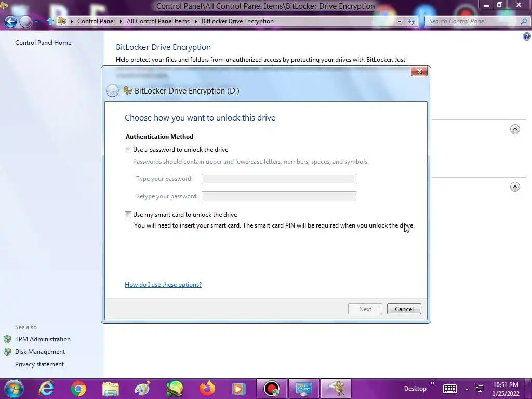Open on-screen keyboard tray icon
532x399 pixels.
(450, 389)
